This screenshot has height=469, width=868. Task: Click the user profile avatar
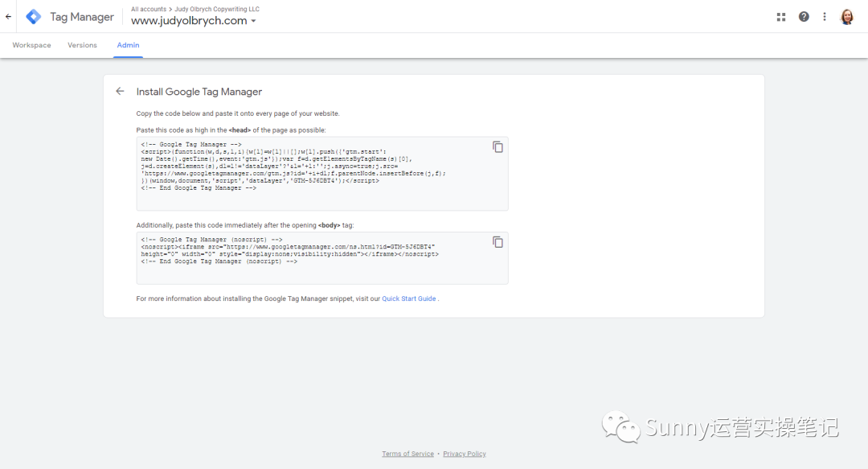tap(847, 17)
